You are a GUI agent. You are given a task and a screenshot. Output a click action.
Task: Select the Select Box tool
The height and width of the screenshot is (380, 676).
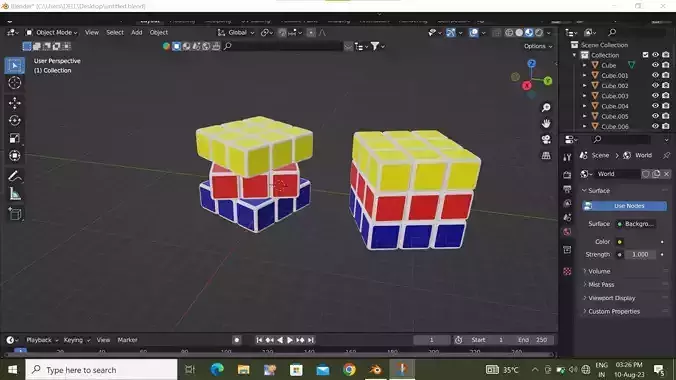pyautogui.click(x=15, y=66)
